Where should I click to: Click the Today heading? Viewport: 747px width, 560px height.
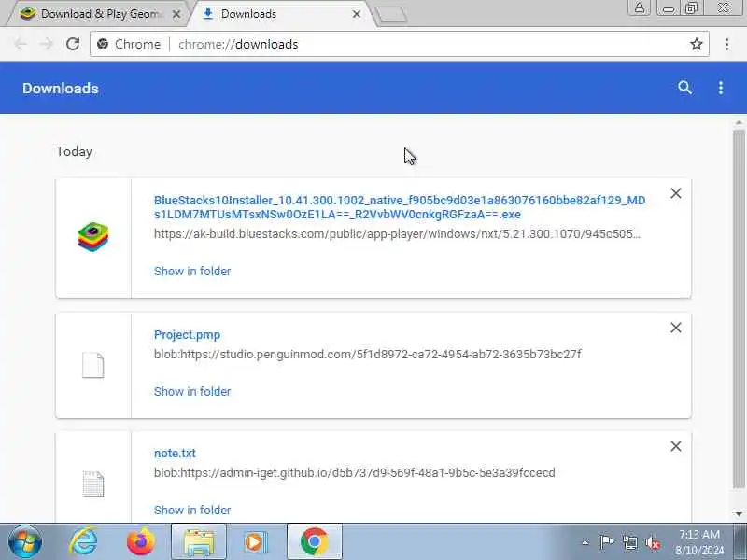click(x=74, y=151)
